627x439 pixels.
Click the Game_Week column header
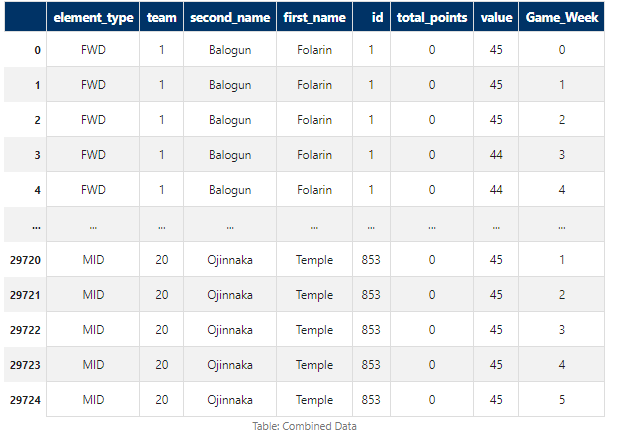(x=561, y=18)
